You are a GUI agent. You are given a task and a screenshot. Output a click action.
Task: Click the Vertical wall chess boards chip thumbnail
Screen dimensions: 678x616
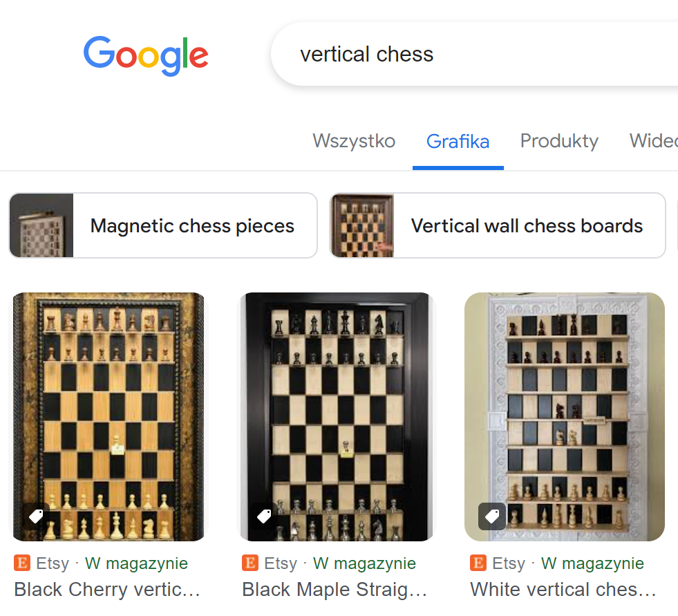(x=363, y=225)
